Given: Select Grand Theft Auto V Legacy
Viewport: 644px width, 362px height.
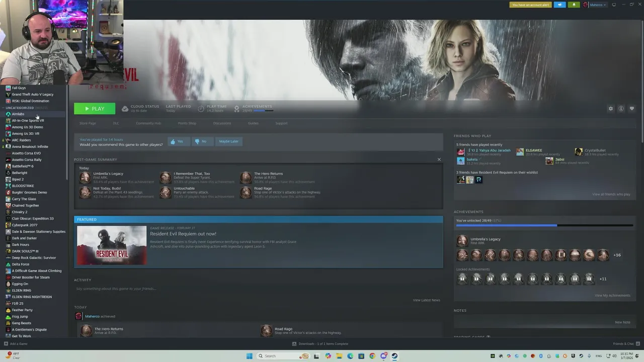Looking at the screenshot, I should 33,95.
